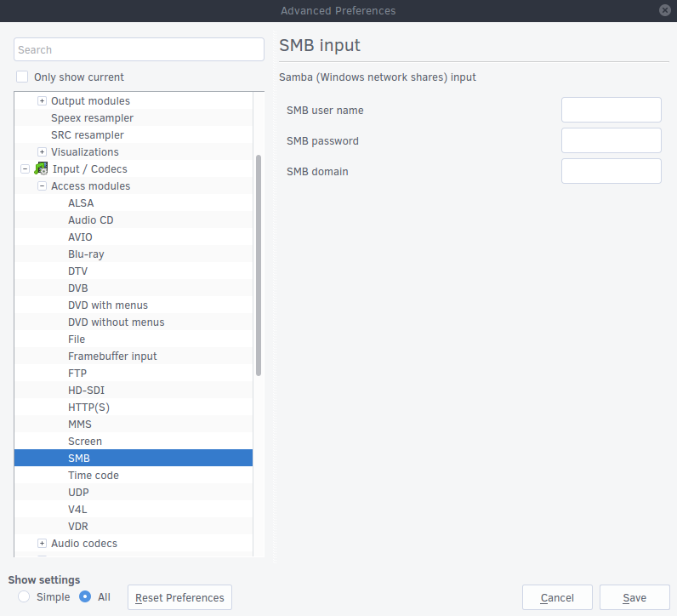Screen dimensions: 677x616
Task: Select SRC resampler in tree
Action: [x=88, y=134]
